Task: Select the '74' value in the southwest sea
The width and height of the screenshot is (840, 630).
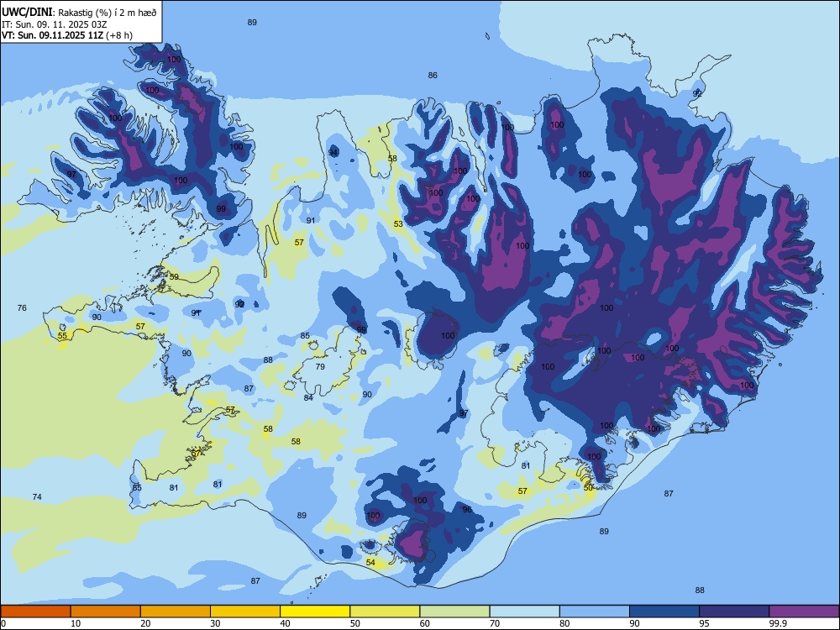Action: (37, 497)
